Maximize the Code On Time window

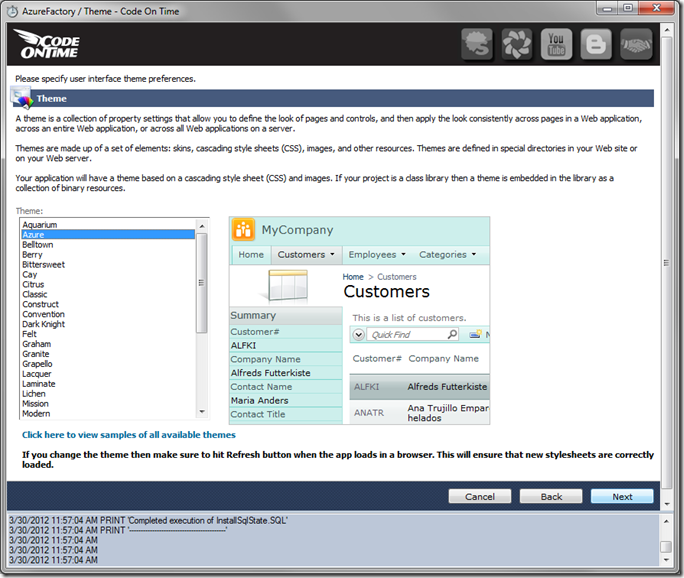click(628, 8)
